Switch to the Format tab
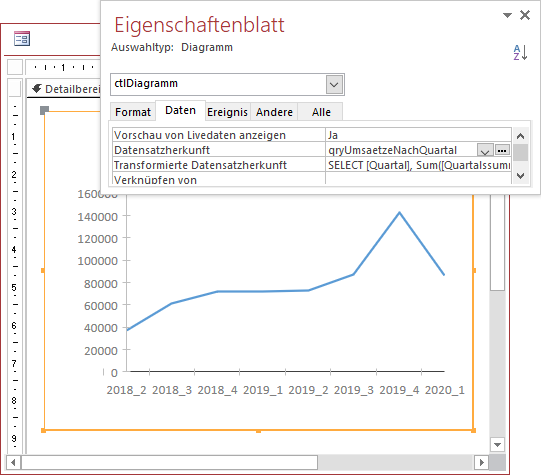 [x=133, y=112]
